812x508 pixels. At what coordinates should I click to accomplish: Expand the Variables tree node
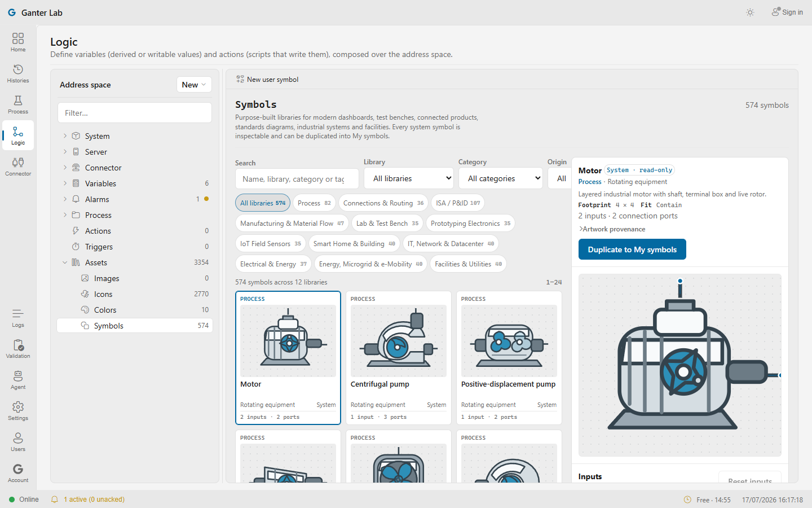[x=65, y=183]
